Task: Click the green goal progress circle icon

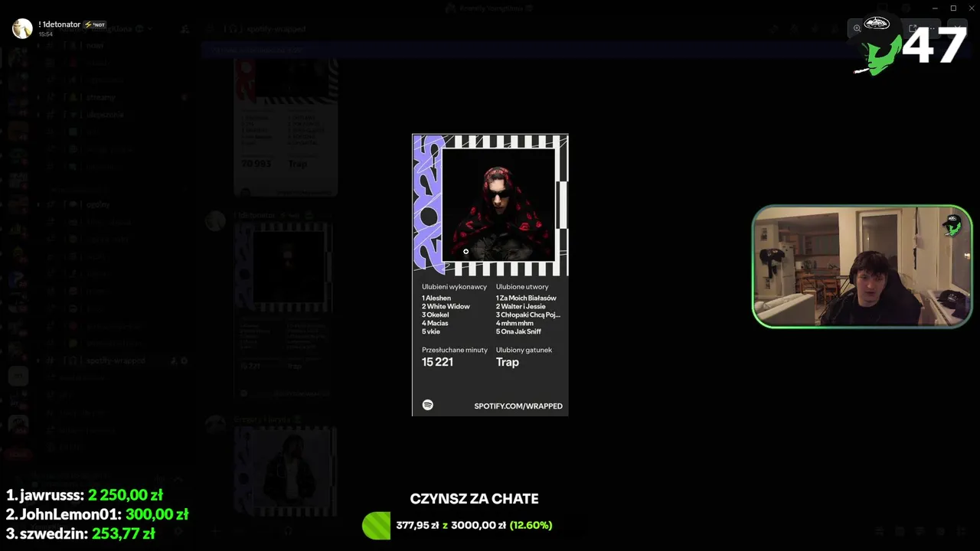Action: tap(376, 525)
